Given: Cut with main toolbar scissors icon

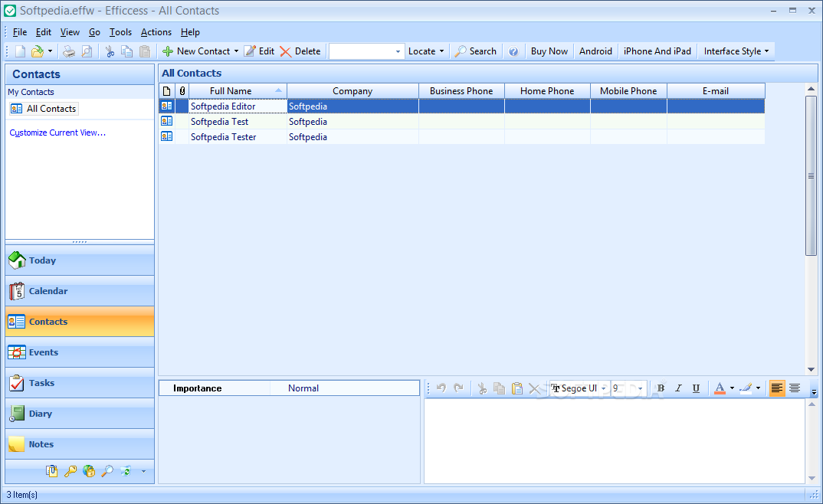Looking at the screenshot, I should [110, 51].
